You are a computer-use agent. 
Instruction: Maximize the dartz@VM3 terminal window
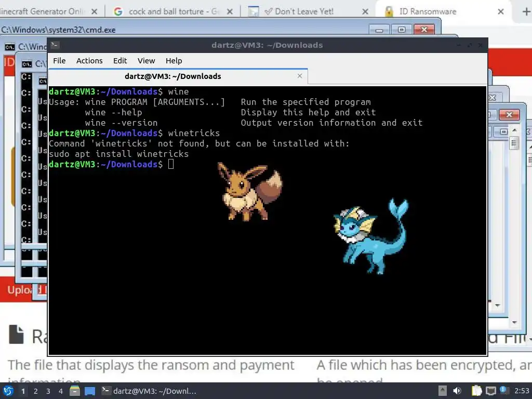(x=470, y=45)
